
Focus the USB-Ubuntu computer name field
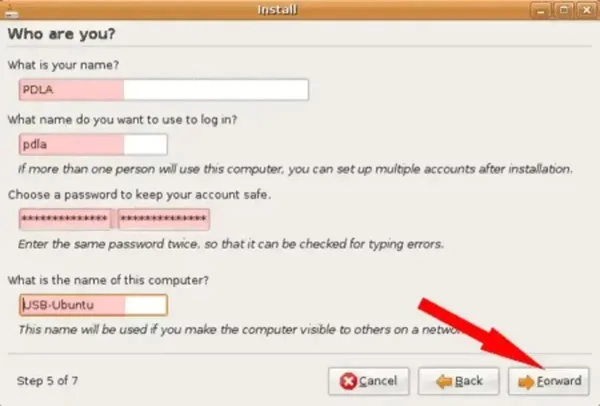[x=93, y=305]
